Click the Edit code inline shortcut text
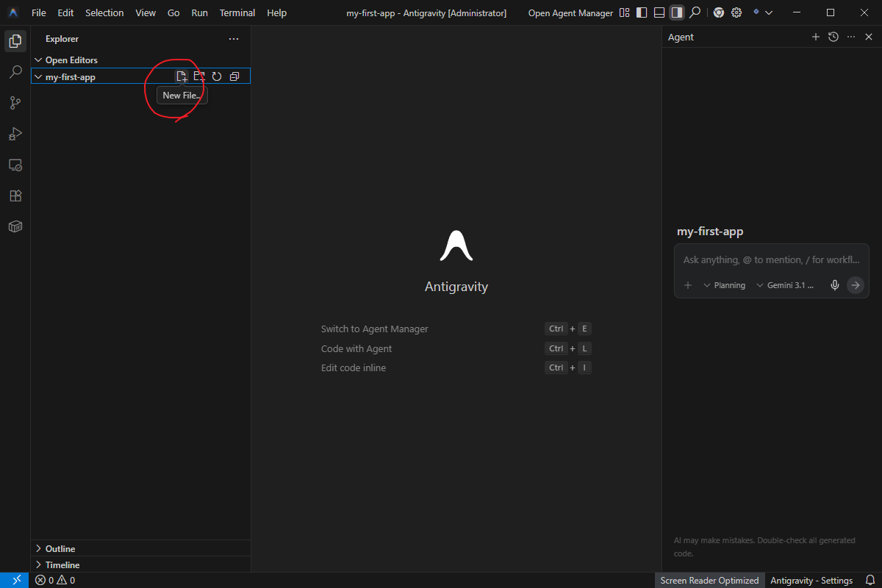882x588 pixels. pyautogui.click(x=354, y=367)
